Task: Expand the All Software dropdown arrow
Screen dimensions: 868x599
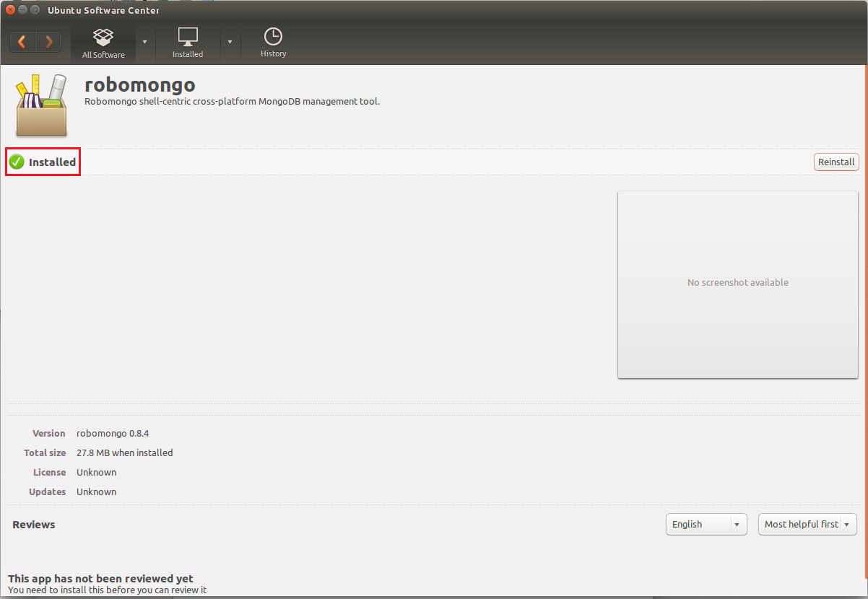Action: (144, 42)
